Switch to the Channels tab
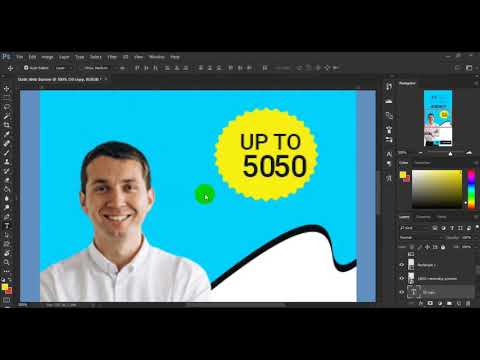Viewport: 480px width, 360px height. coord(423,217)
